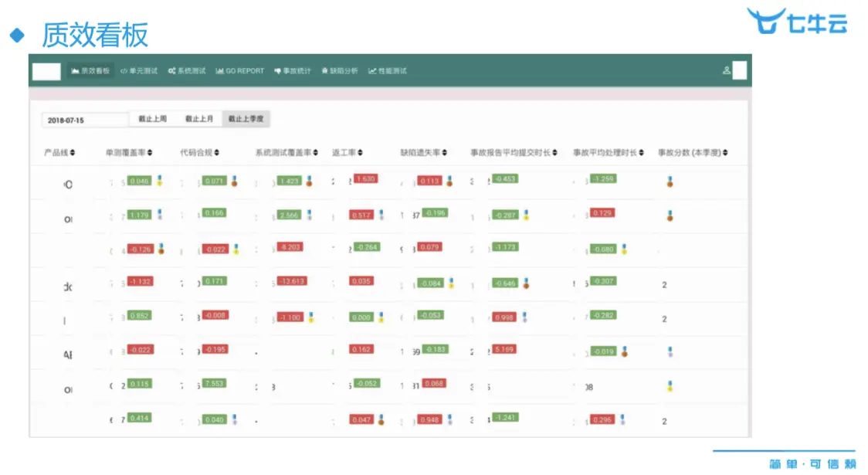Click the green 0.852 badge
The height and width of the screenshot is (475, 868).
pos(139,316)
